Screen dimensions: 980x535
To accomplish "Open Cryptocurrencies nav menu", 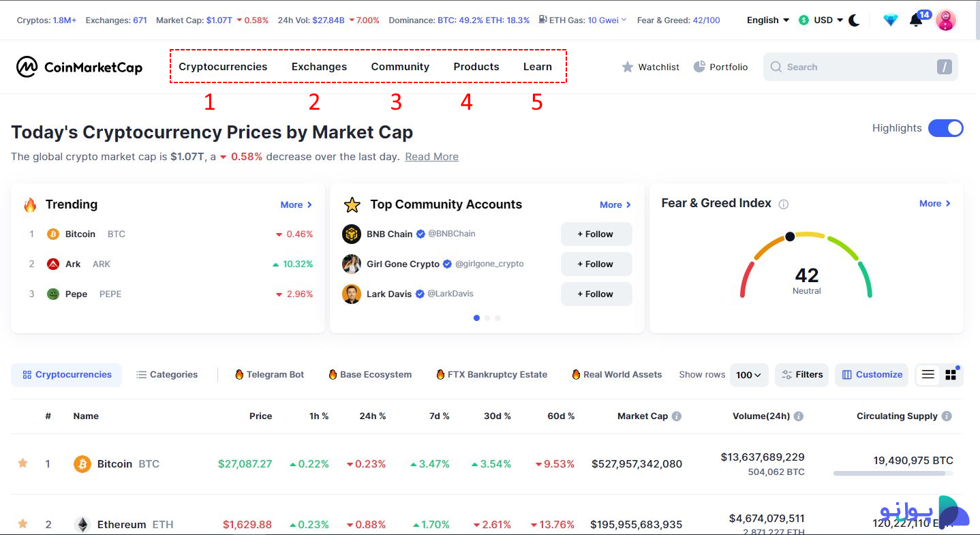I will tap(223, 67).
